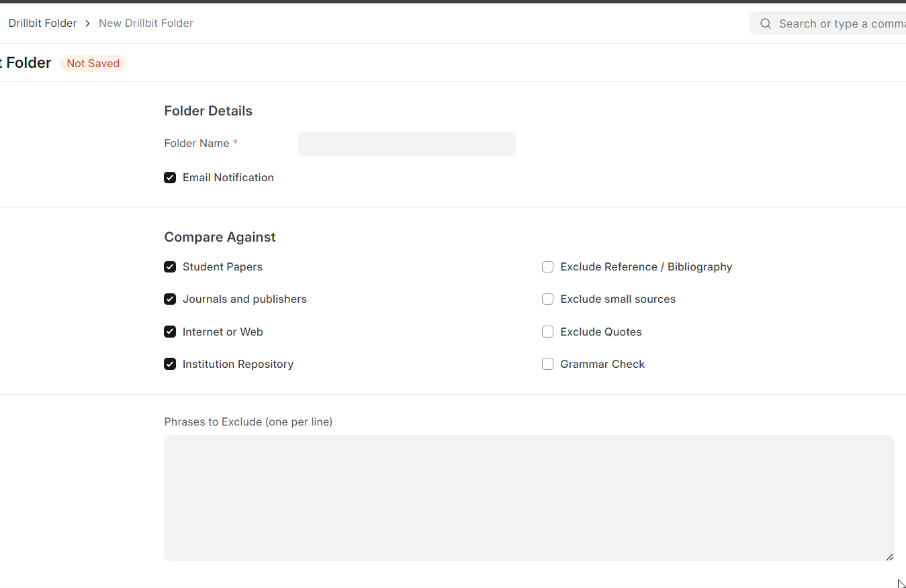Uncheck the Student Papers option
The height and width of the screenshot is (588, 906).
170,267
